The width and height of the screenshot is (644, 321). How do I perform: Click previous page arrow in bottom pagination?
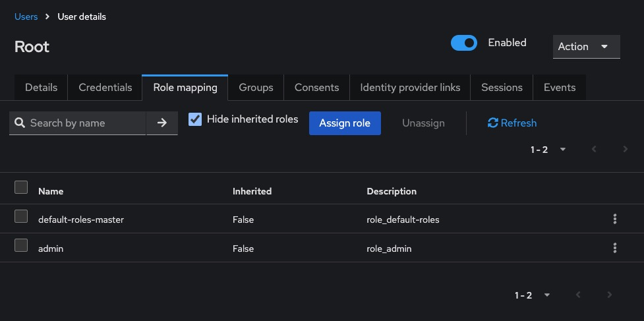(578, 295)
